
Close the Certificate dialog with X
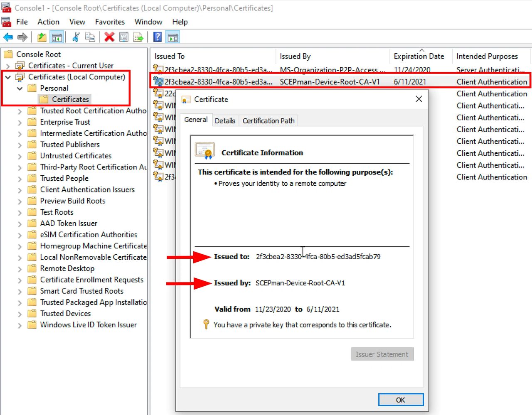419,99
